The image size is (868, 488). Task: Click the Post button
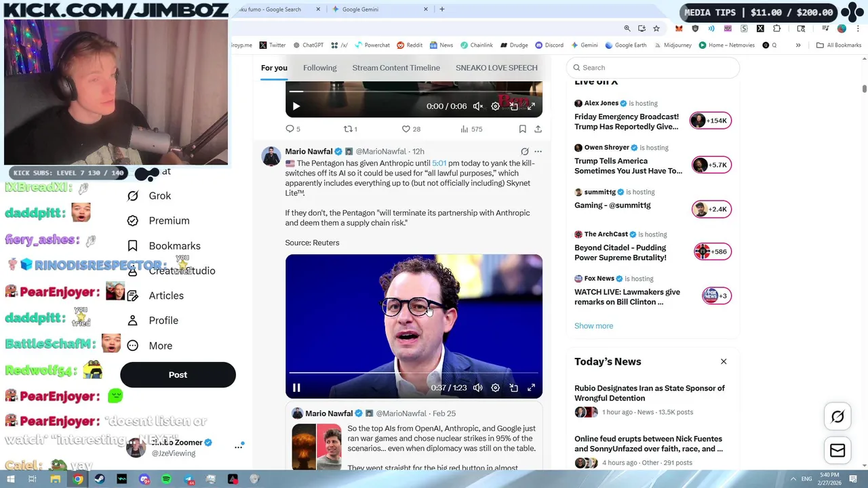[178, 375]
